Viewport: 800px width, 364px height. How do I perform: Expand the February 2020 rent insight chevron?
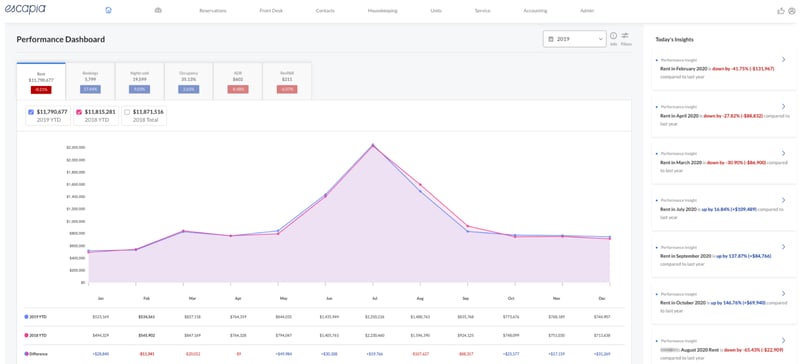click(783, 60)
